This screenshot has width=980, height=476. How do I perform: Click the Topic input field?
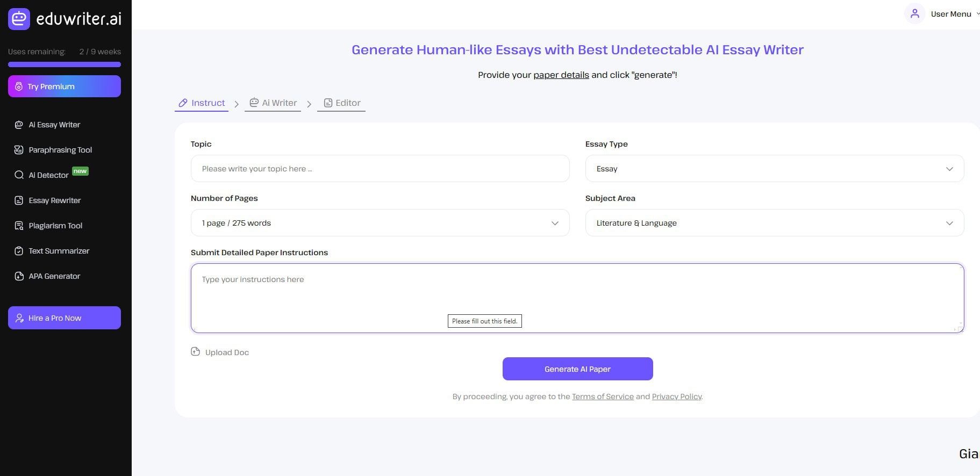tap(380, 169)
